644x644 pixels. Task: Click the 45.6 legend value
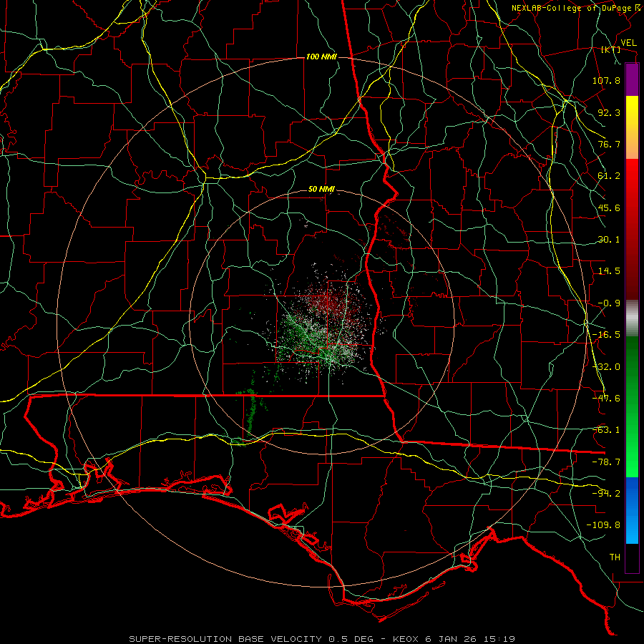(x=609, y=208)
